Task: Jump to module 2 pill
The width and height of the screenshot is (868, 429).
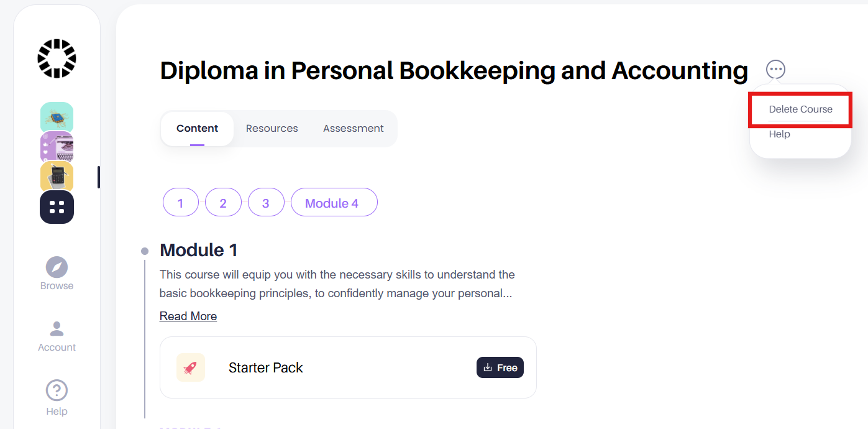Action: (x=223, y=203)
